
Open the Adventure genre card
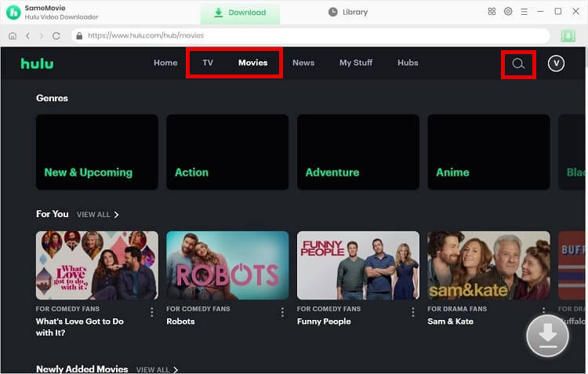coord(358,152)
